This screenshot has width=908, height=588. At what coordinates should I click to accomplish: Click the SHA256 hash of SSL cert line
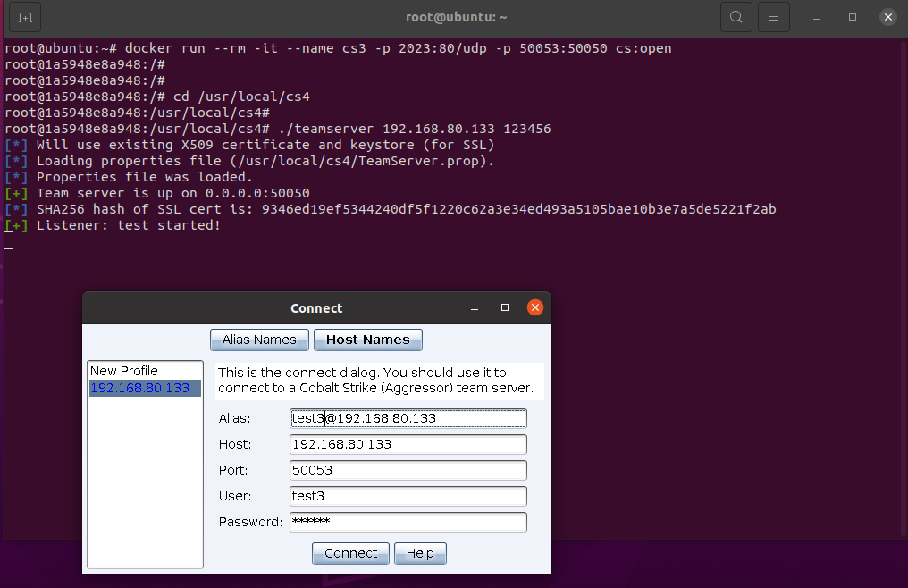click(391, 210)
